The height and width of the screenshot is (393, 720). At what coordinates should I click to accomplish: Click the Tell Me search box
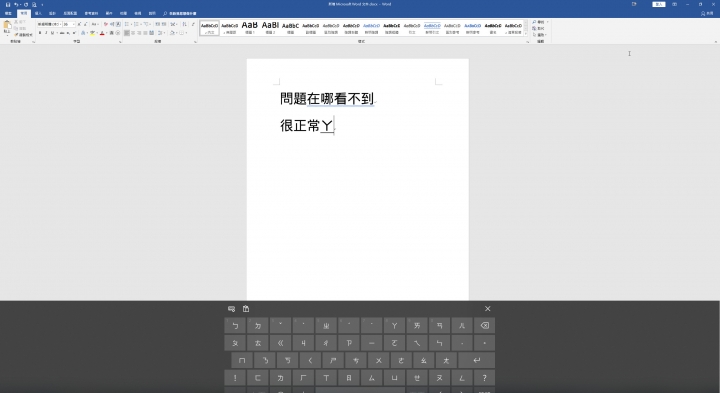point(180,13)
